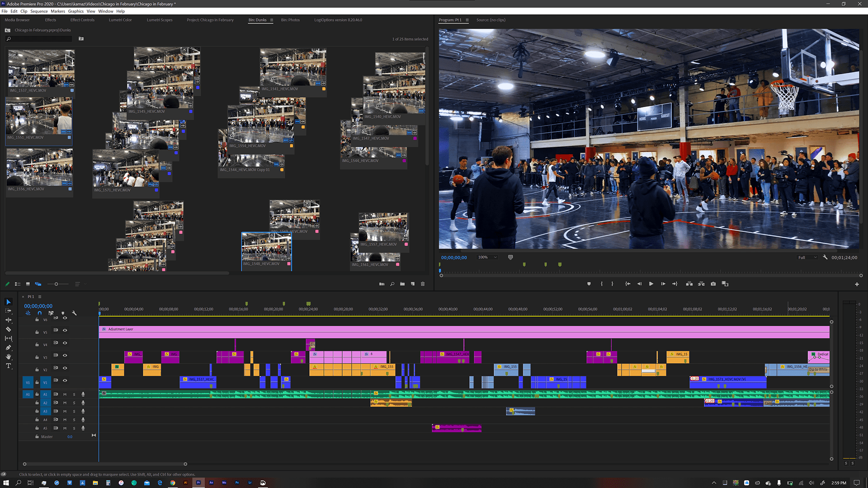This screenshot has height=488, width=868.
Task: Open the Pt 1 timeline panel menu
Action: pos(39,296)
